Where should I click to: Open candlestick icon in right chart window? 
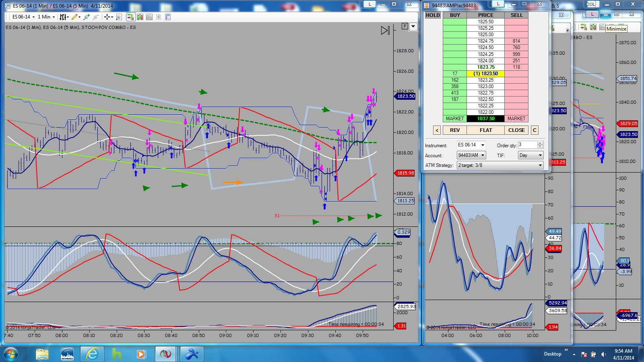[x=593, y=27]
